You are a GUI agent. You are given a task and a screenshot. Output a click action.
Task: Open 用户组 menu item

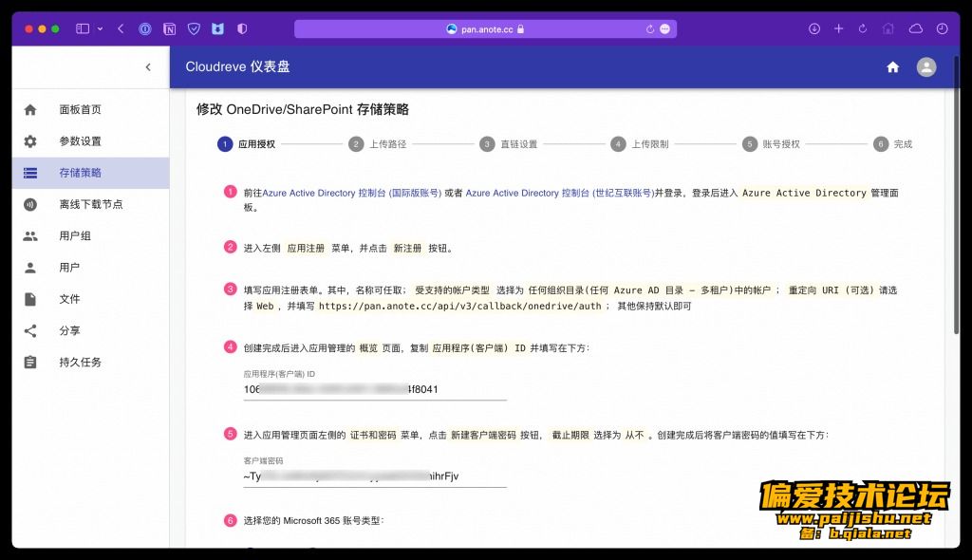click(90, 236)
